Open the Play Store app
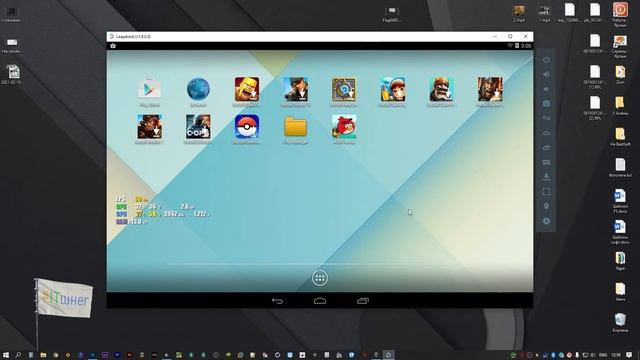 (x=149, y=89)
